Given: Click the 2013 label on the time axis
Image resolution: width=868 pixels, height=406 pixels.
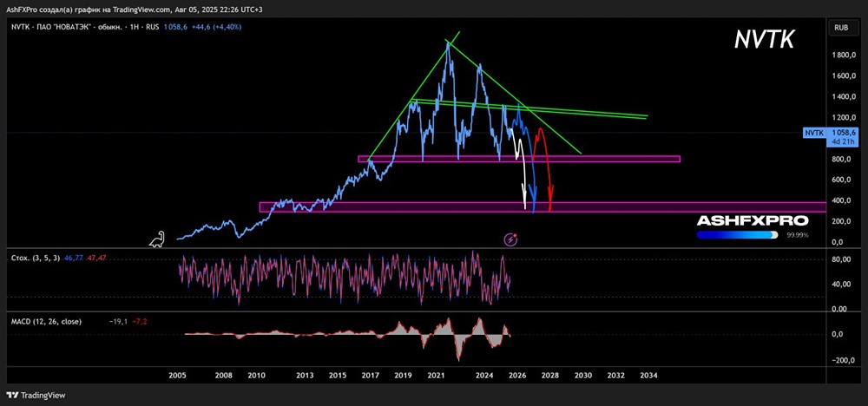Looking at the screenshot, I should [305, 376].
